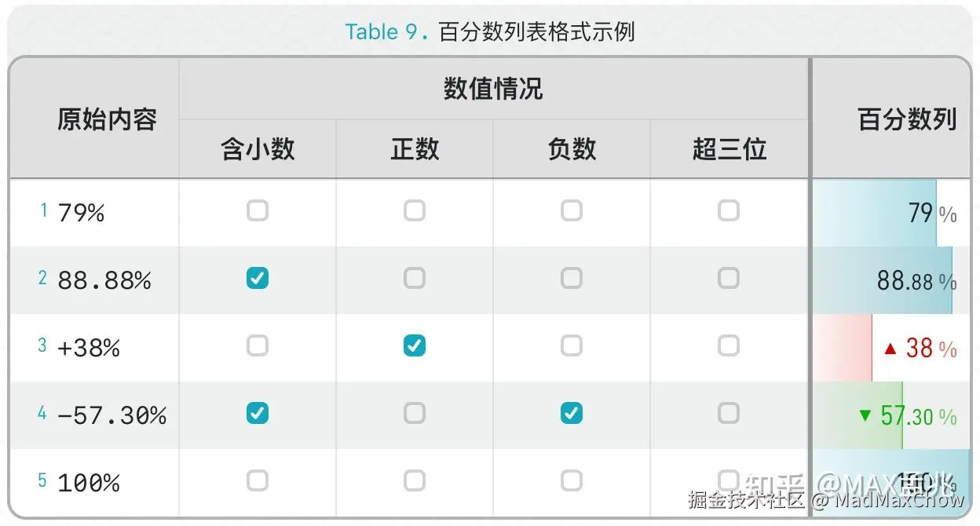Click the 79% percentage bar cell
The width and height of the screenshot is (980, 526).
[892, 213]
